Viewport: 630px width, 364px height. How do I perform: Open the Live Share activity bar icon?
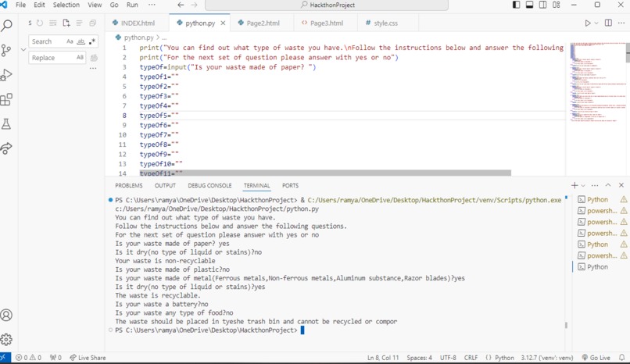(x=6, y=148)
